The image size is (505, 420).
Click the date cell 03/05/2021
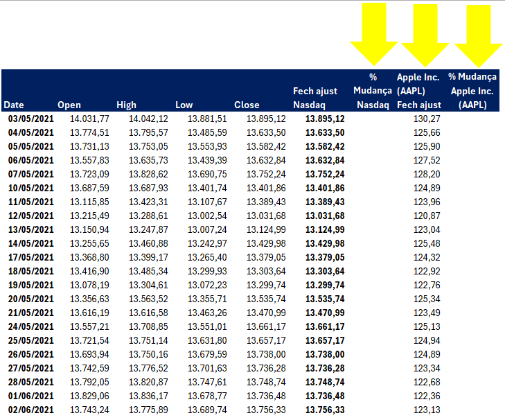(31, 119)
